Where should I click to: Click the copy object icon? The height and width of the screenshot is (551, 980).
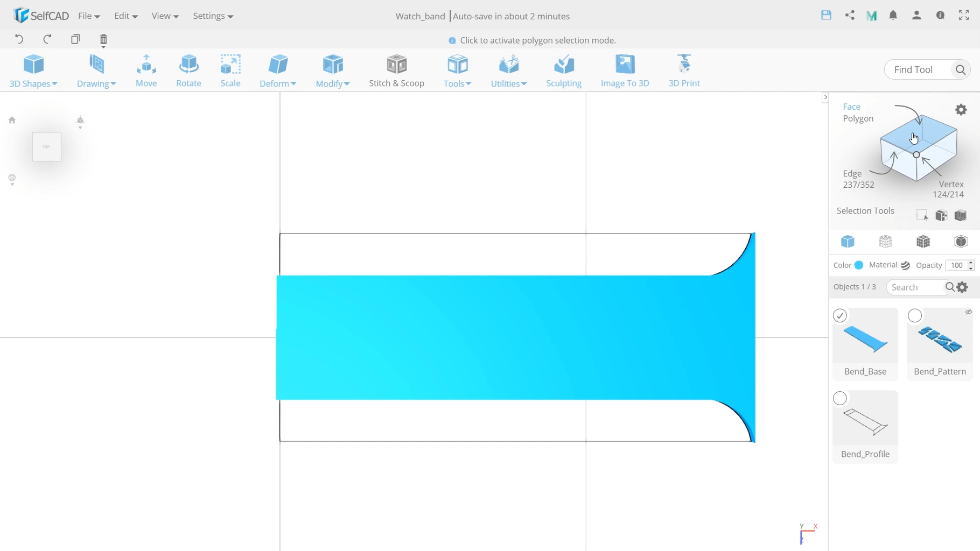point(75,39)
